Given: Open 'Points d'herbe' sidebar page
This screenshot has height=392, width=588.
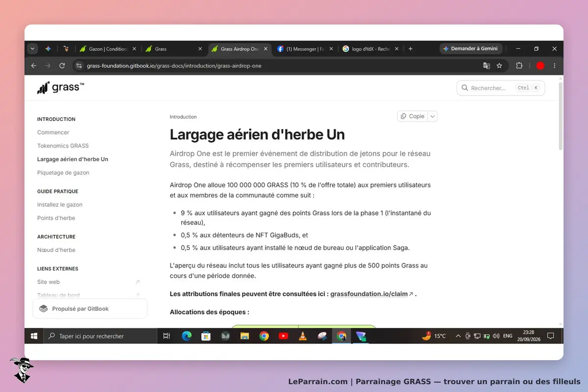Looking at the screenshot, I should pos(56,218).
